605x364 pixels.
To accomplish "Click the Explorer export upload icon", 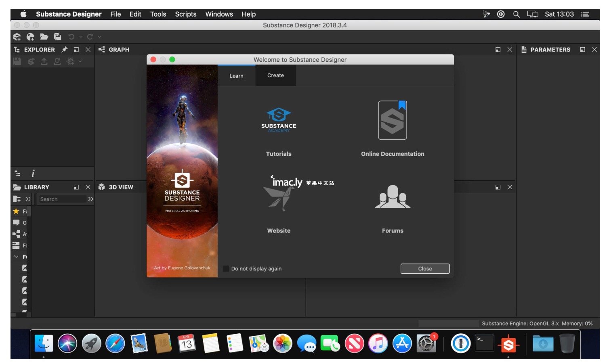I will tap(44, 61).
